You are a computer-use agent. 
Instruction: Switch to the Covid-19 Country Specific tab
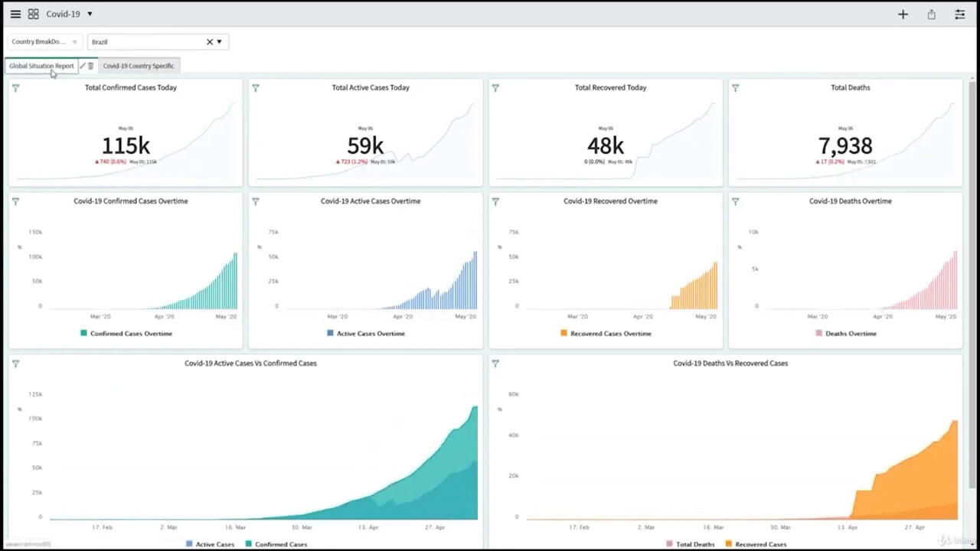pos(139,66)
